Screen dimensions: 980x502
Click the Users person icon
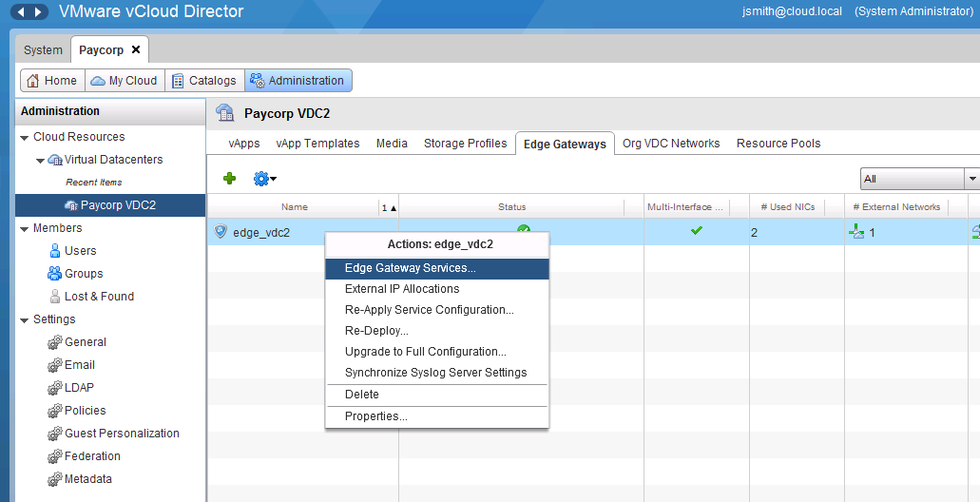[55, 251]
